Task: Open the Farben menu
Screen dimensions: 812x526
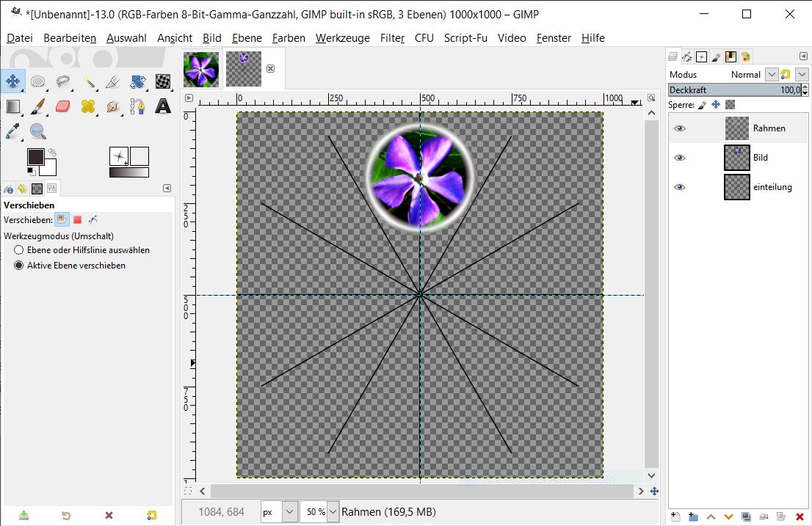Action: [289, 37]
